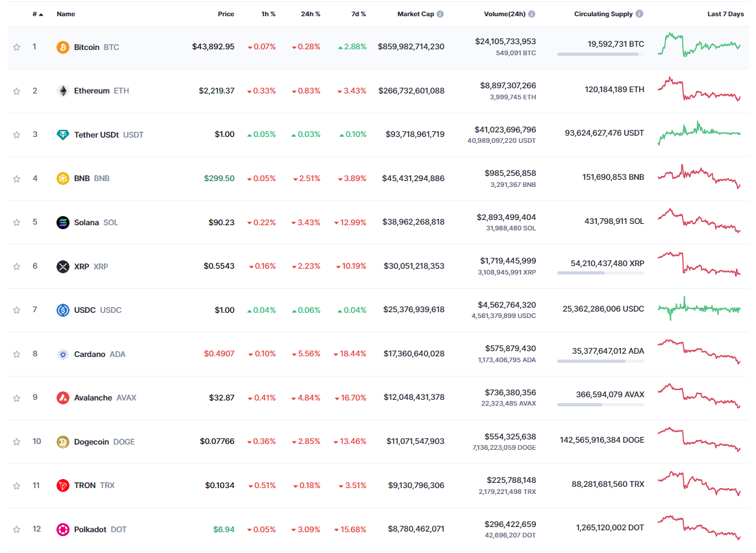Screen dimensions: 756x553
Task: Mark Solana as favorite with star
Action: point(17,223)
